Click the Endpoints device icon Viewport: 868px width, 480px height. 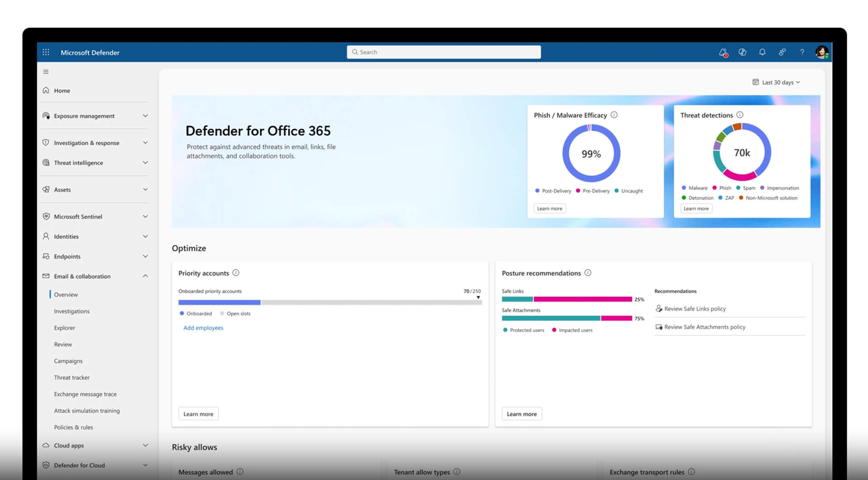(x=46, y=256)
